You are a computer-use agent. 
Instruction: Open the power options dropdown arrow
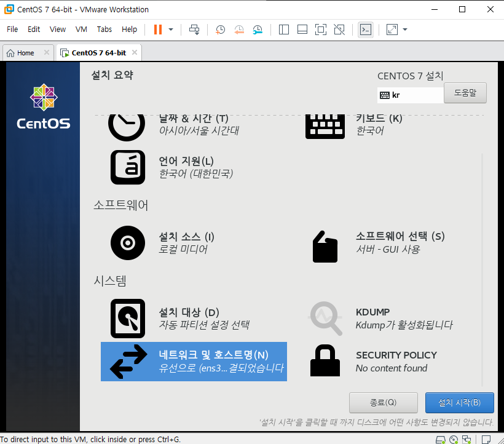pos(171,30)
